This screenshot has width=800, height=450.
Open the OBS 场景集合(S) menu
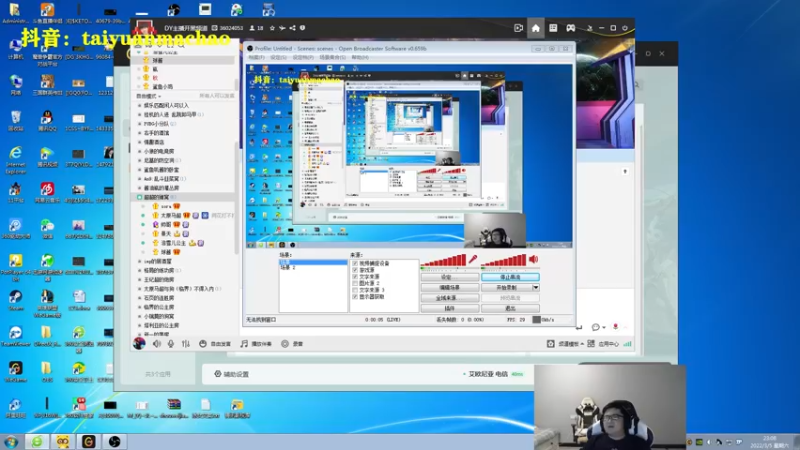tap(332, 58)
